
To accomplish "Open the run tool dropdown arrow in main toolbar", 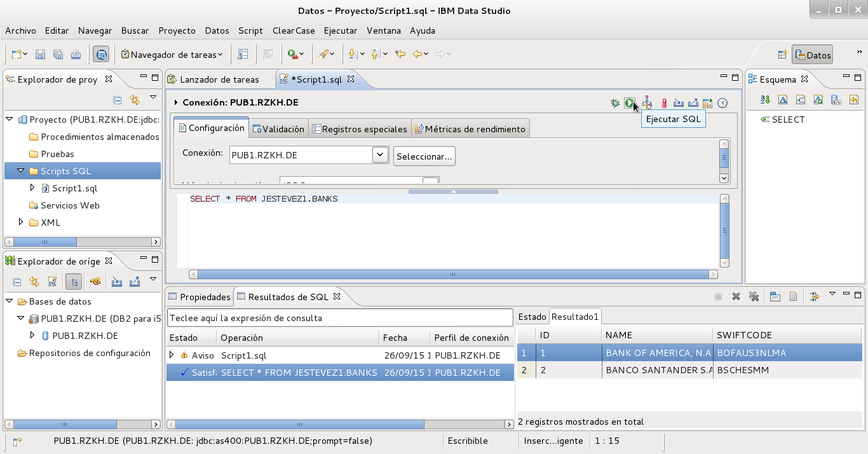I will pos(301,55).
